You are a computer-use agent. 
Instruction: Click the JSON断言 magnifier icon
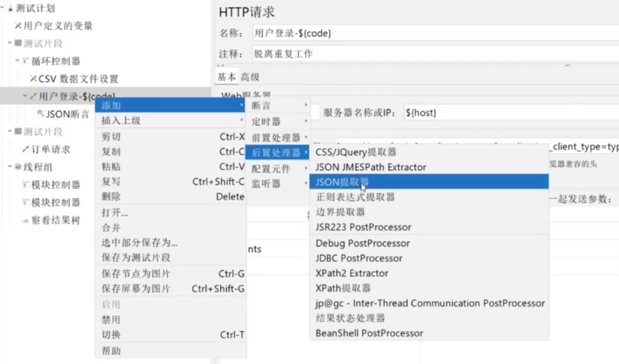[x=41, y=114]
